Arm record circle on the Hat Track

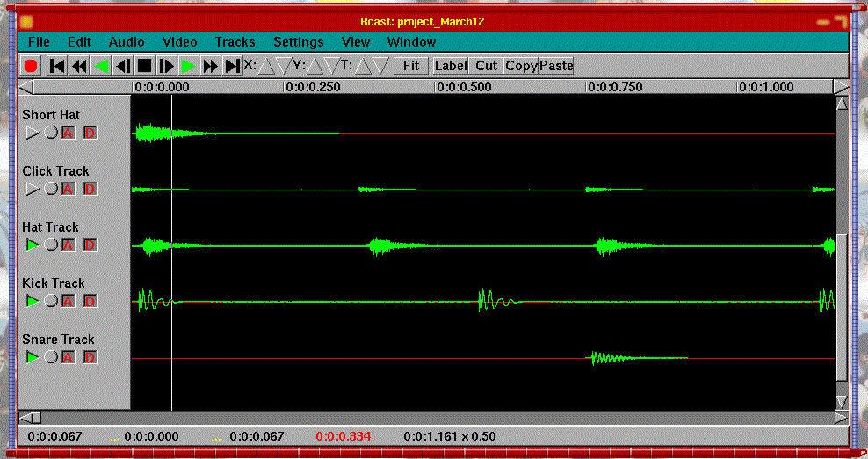[51, 245]
